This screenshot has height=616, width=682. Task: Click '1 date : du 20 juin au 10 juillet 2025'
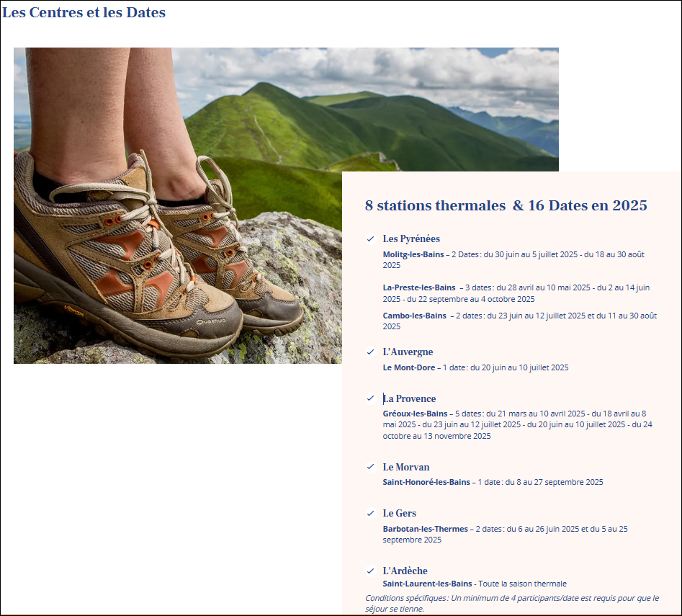pos(506,367)
